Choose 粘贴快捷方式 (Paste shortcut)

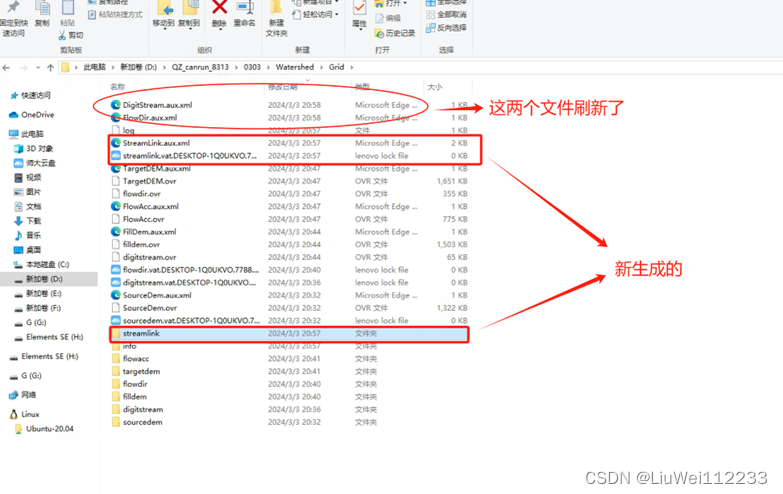click(115, 14)
